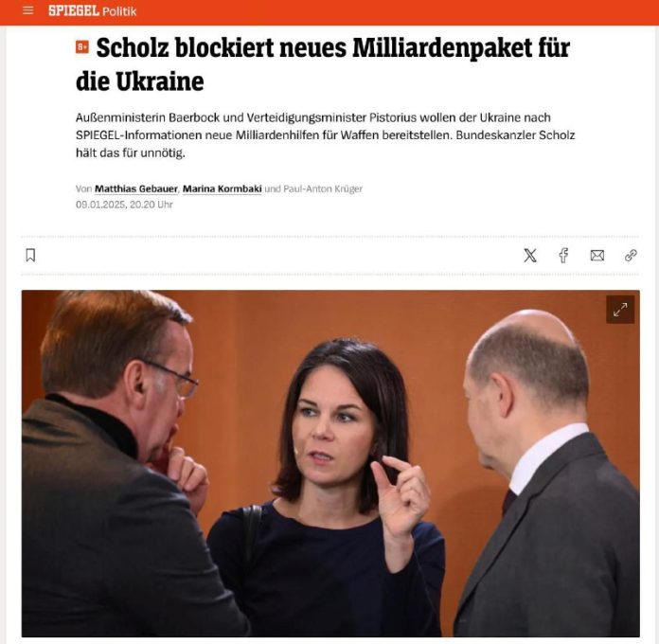
Task: Click the S+ premium badge icon
Action: [82, 46]
